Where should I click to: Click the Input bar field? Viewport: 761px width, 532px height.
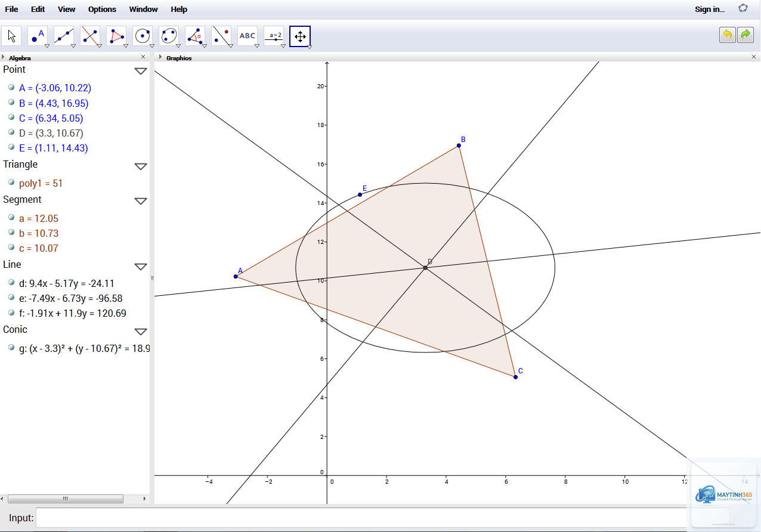(382, 518)
